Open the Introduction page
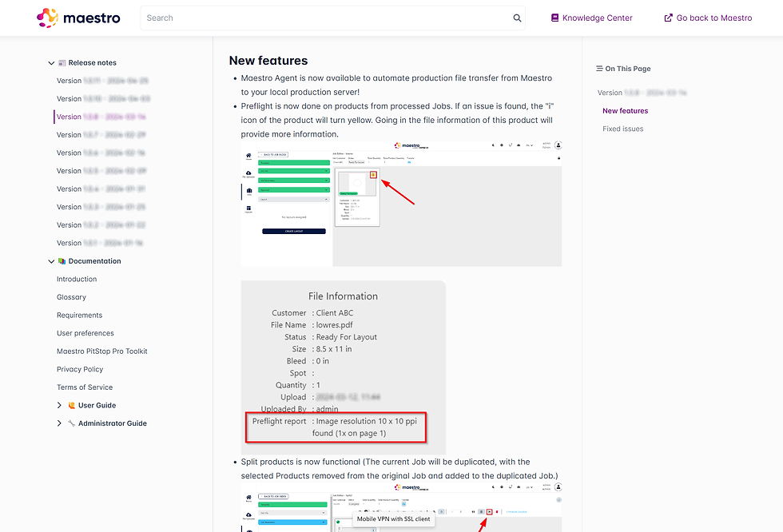This screenshot has height=532, width=783. point(77,279)
